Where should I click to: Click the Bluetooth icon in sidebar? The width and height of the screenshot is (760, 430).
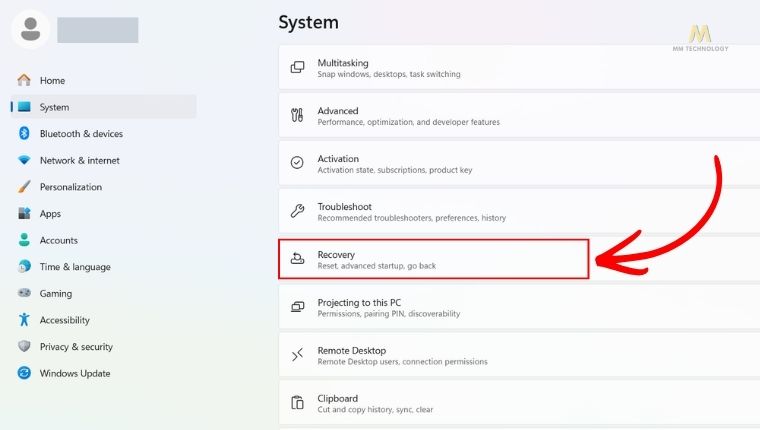[24, 133]
